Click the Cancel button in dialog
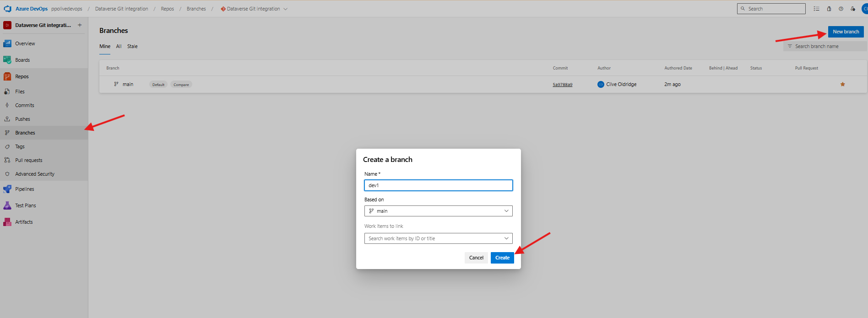 tap(476, 258)
